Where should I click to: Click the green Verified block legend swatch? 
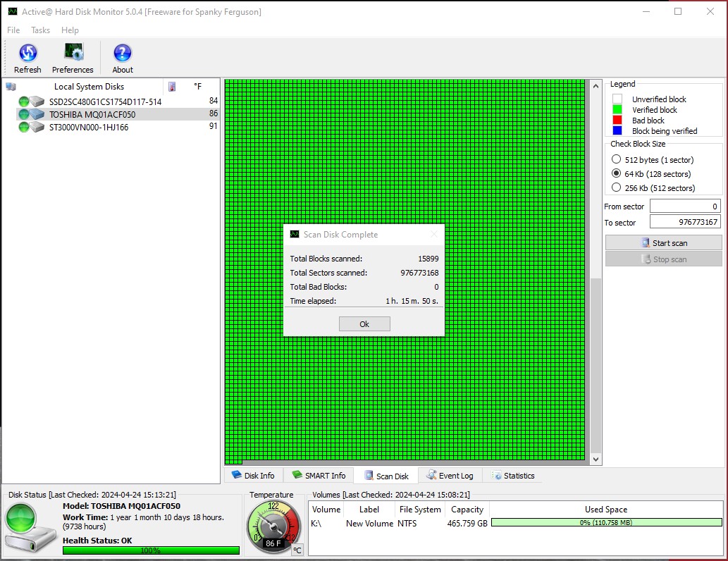(x=617, y=110)
